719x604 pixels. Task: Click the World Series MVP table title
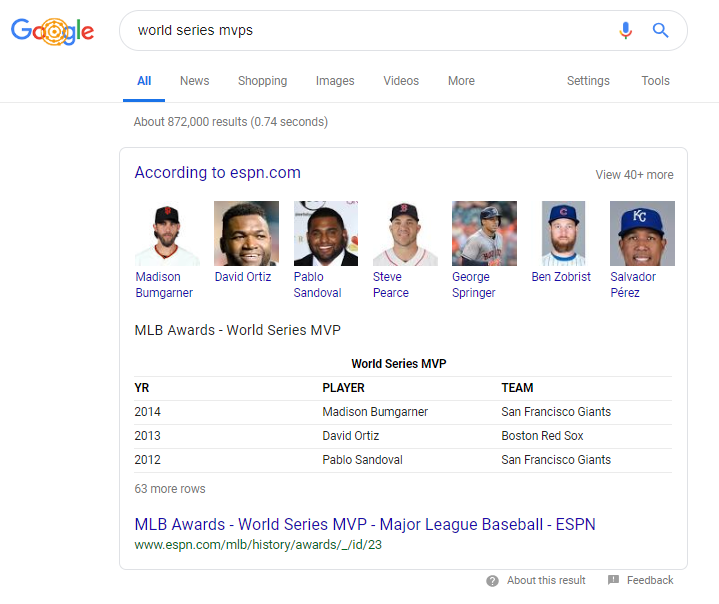click(x=398, y=364)
